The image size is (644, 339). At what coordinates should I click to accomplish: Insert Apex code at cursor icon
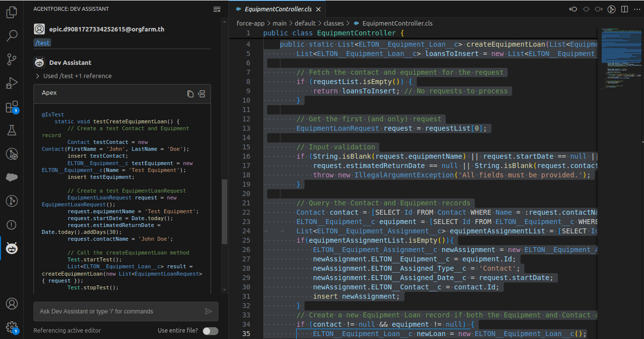point(201,94)
